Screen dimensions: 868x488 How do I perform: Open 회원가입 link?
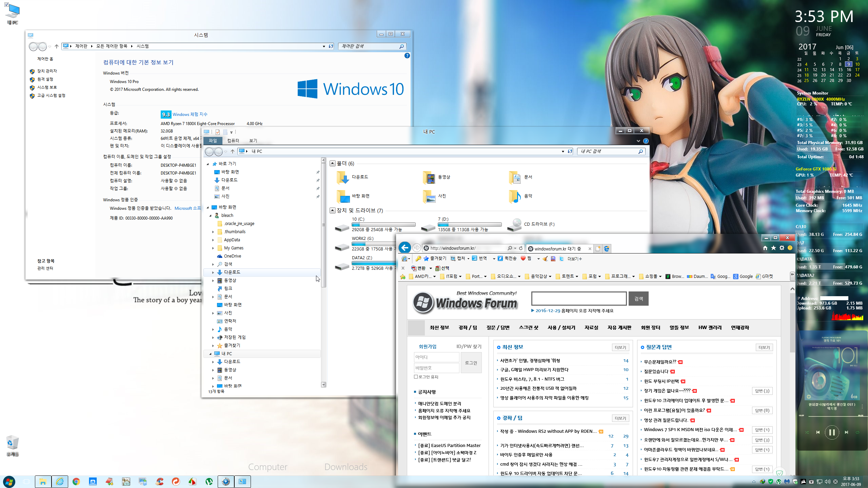pyautogui.click(x=428, y=346)
